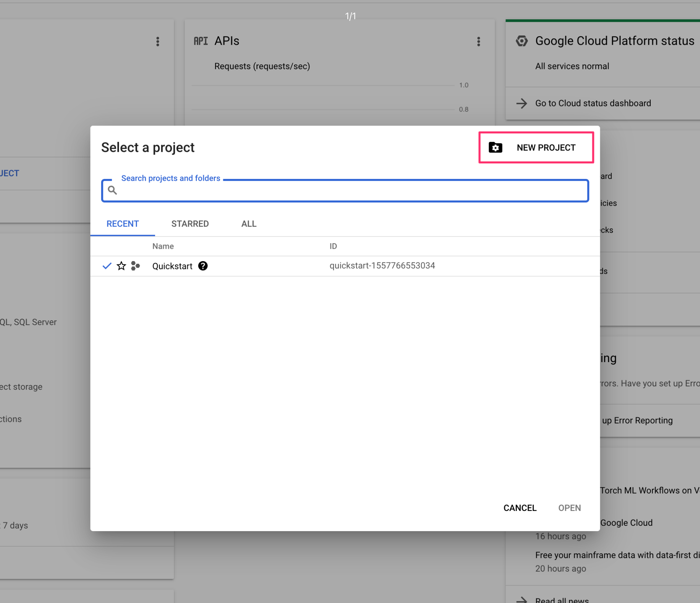The width and height of the screenshot is (700, 603).
Task: Select the RECENT tab
Action: [x=123, y=224]
